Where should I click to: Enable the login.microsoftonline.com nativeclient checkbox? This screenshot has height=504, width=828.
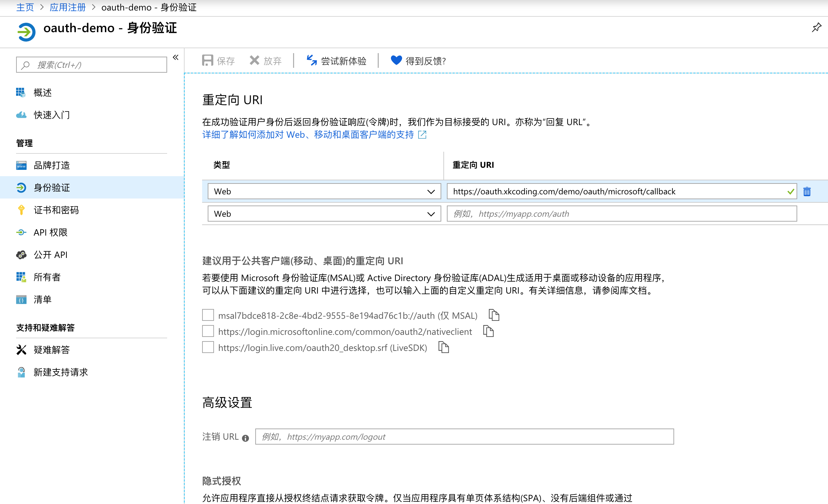point(208,331)
